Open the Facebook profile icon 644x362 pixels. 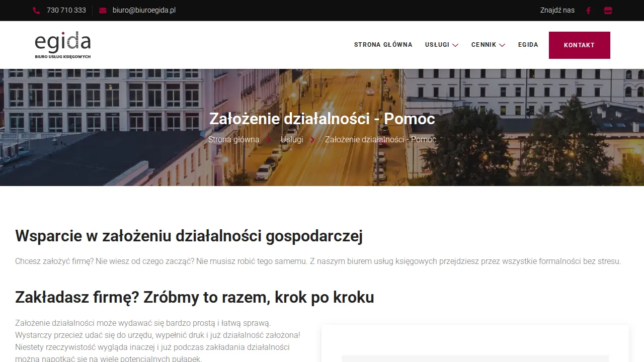pos(588,11)
